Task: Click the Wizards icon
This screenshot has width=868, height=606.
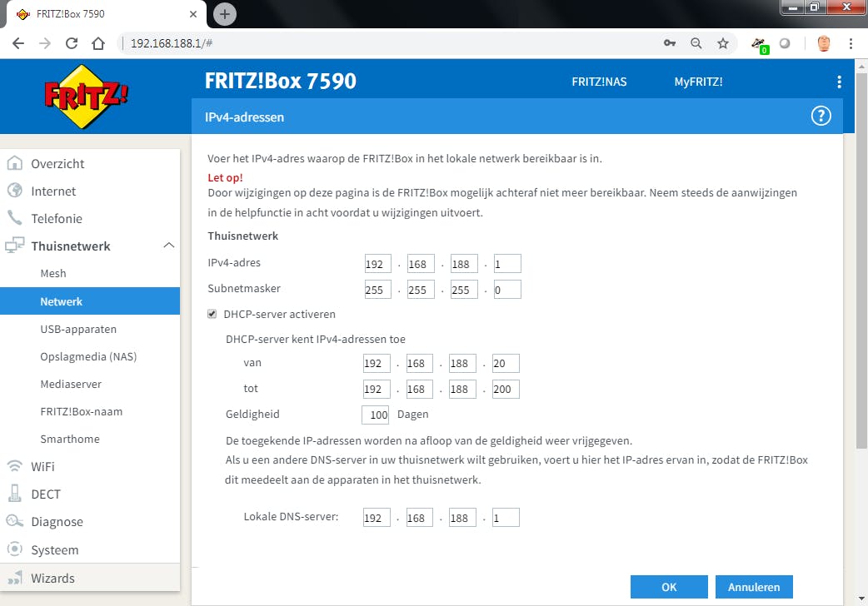Action: pyautogui.click(x=14, y=578)
